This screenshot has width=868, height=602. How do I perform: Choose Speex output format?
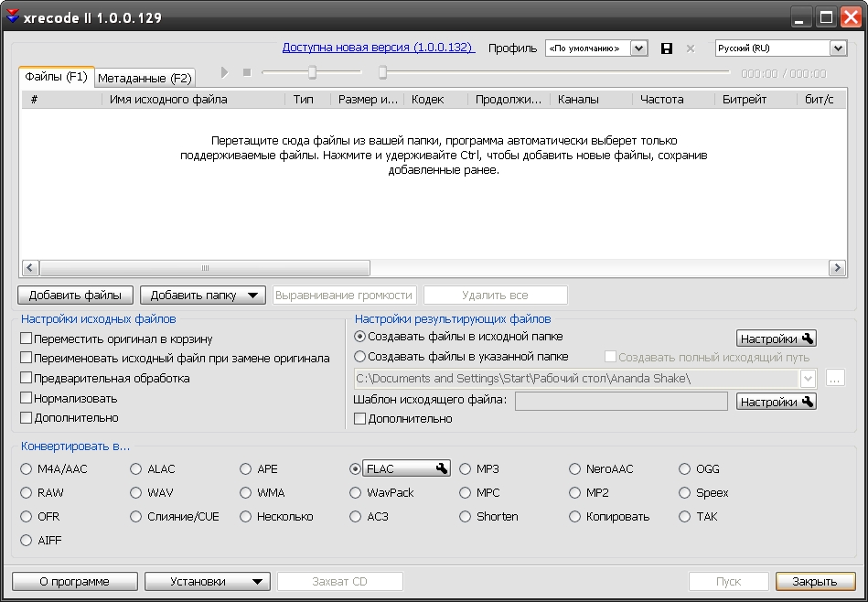pos(685,492)
